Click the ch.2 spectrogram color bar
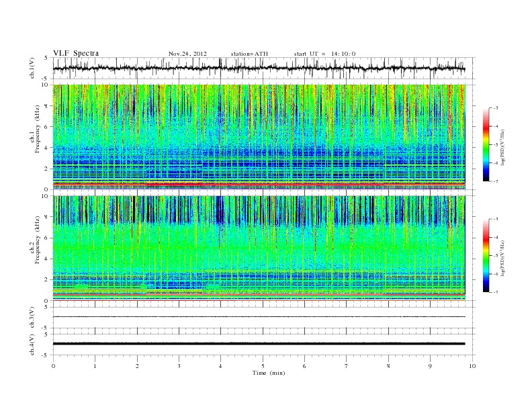 [486, 256]
